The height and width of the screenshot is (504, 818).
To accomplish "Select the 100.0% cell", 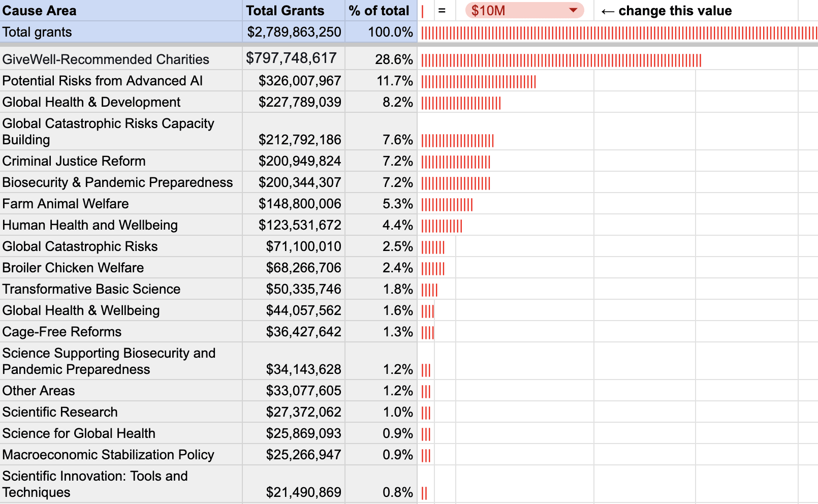I will click(x=381, y=32).
